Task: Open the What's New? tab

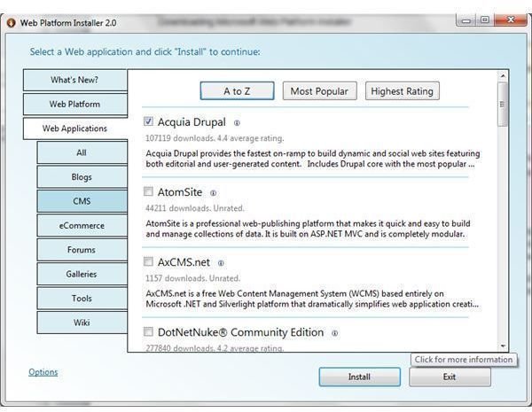Action: (75, 80)
